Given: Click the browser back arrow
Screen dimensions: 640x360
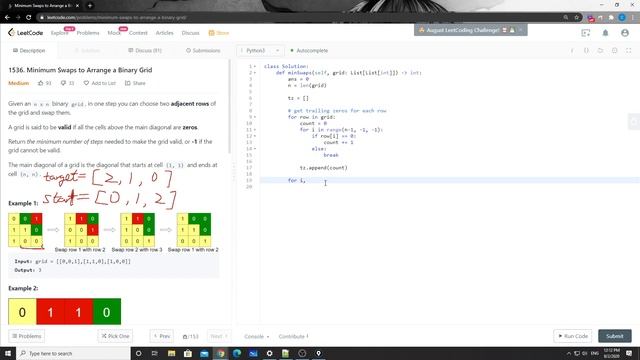Looking at the screenshot, I should (7, 18).
